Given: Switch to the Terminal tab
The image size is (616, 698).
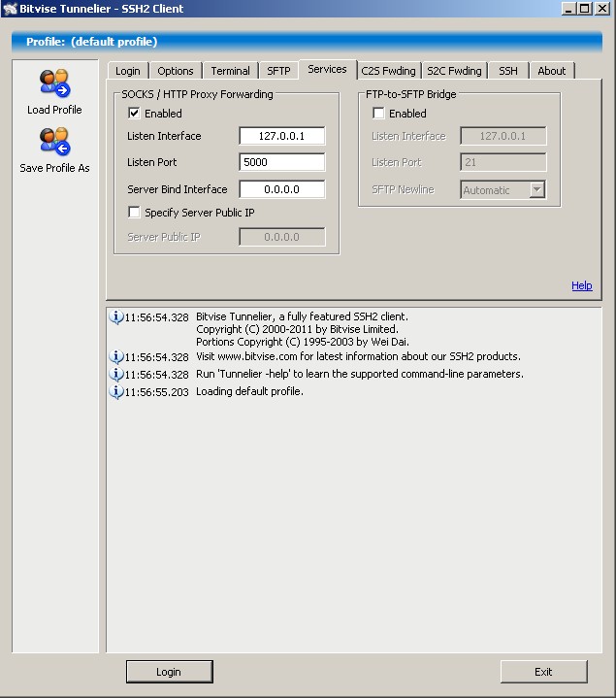Looking at the screenshot, I should pos(230,71).
